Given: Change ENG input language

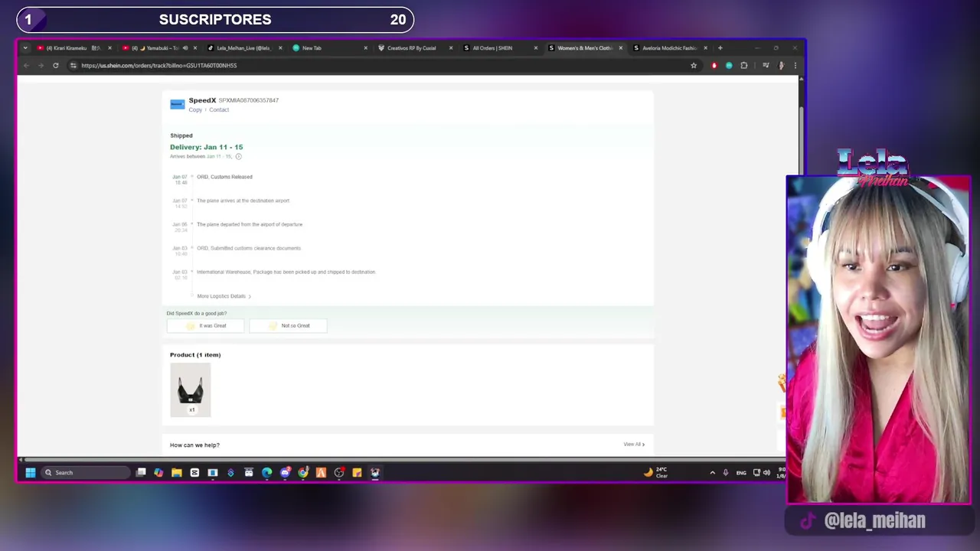Looking at the screenshot, I should point(741,473).
